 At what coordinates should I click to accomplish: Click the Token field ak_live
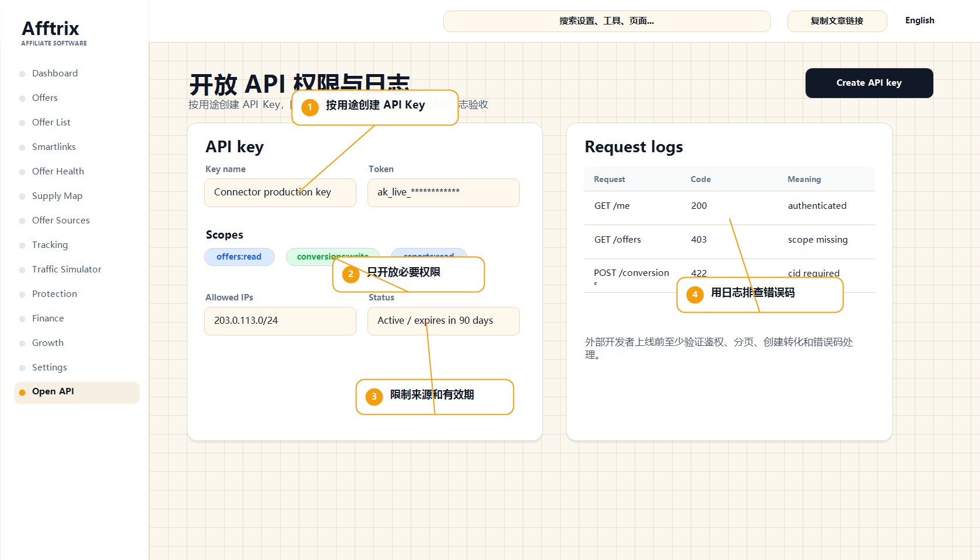tap(443, 192)
